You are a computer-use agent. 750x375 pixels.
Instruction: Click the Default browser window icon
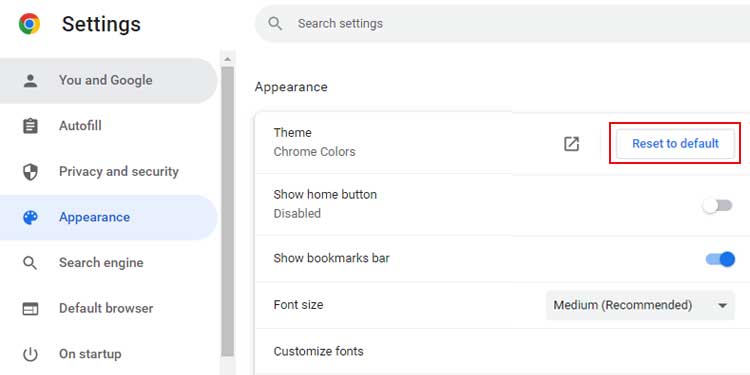(x=30, y=309)
